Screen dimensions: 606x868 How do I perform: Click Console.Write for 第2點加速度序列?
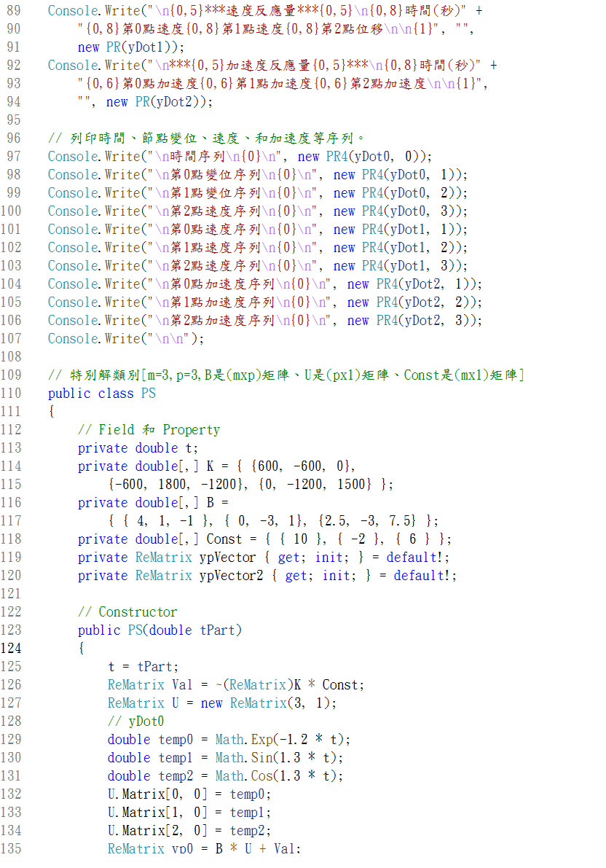[265, 321]
